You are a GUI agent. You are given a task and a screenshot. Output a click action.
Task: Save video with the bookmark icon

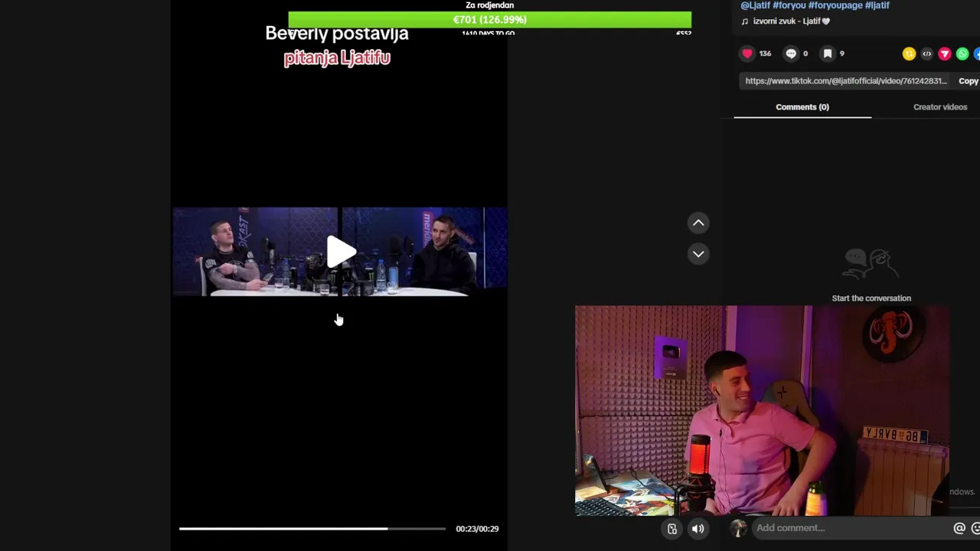coord(828,54)
